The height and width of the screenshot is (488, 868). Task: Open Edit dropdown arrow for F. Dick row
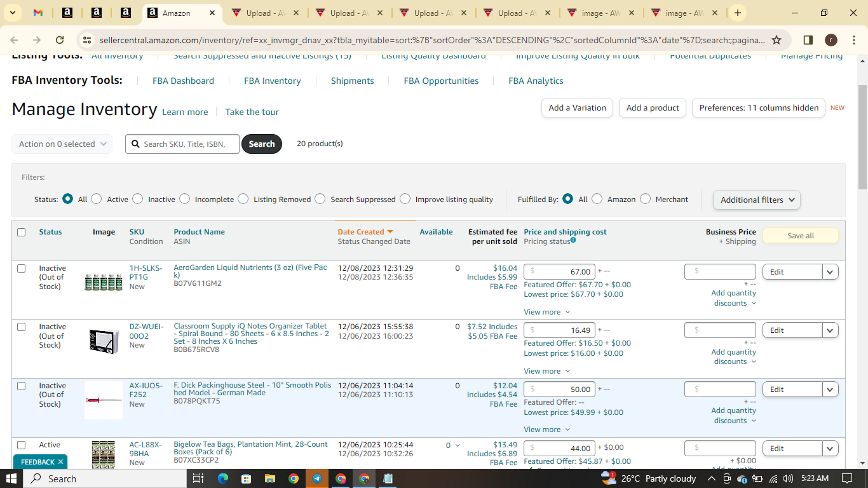831,390
